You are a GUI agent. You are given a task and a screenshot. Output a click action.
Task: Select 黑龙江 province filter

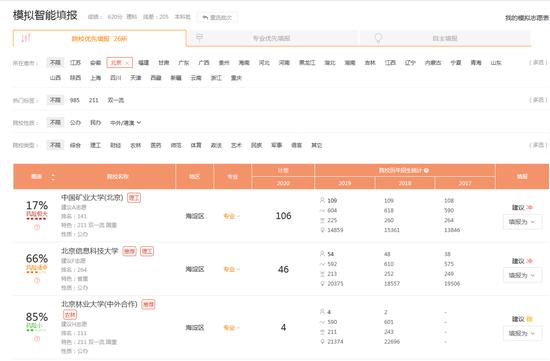(307, 62)
